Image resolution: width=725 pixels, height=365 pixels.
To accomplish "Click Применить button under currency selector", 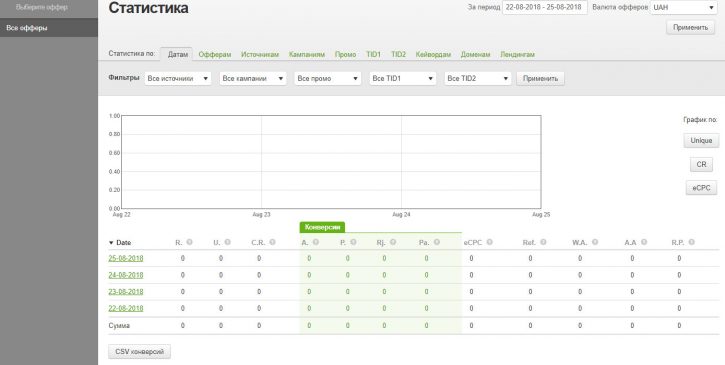I will 690,27.
